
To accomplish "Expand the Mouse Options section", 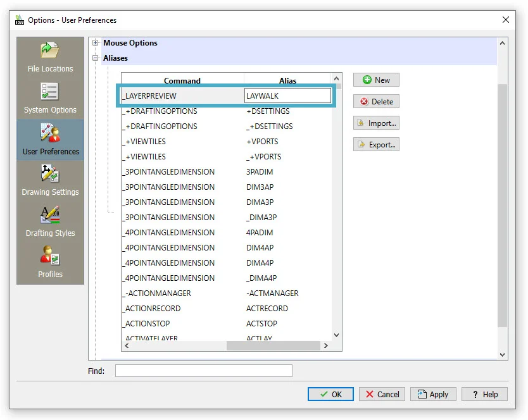I will click(x=96, y=43).
